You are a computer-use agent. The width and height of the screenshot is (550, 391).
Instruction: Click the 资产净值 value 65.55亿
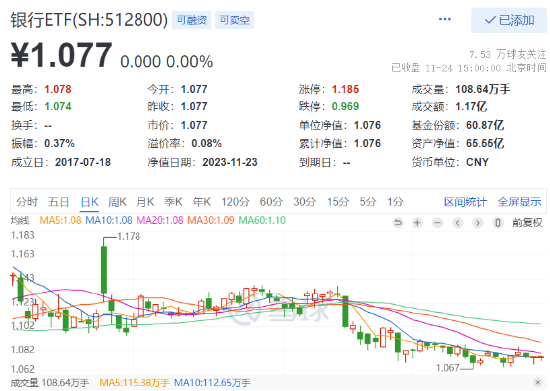coord(485,143)
